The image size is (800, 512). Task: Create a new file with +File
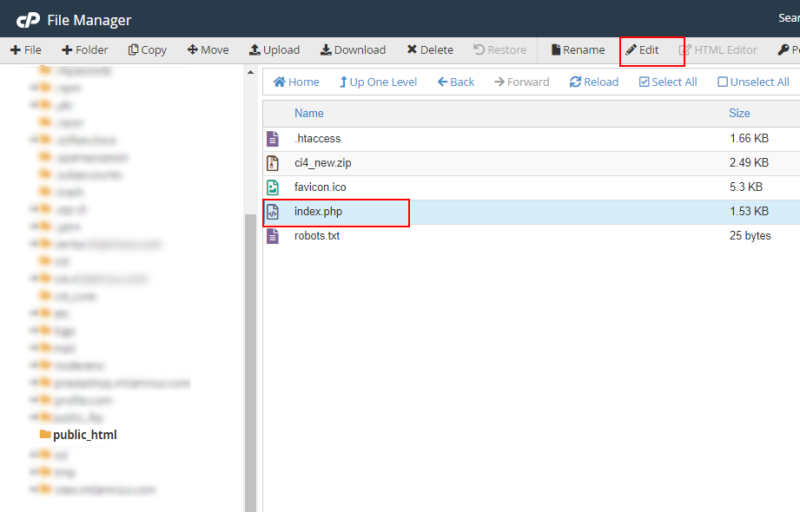tap(26, 50)
